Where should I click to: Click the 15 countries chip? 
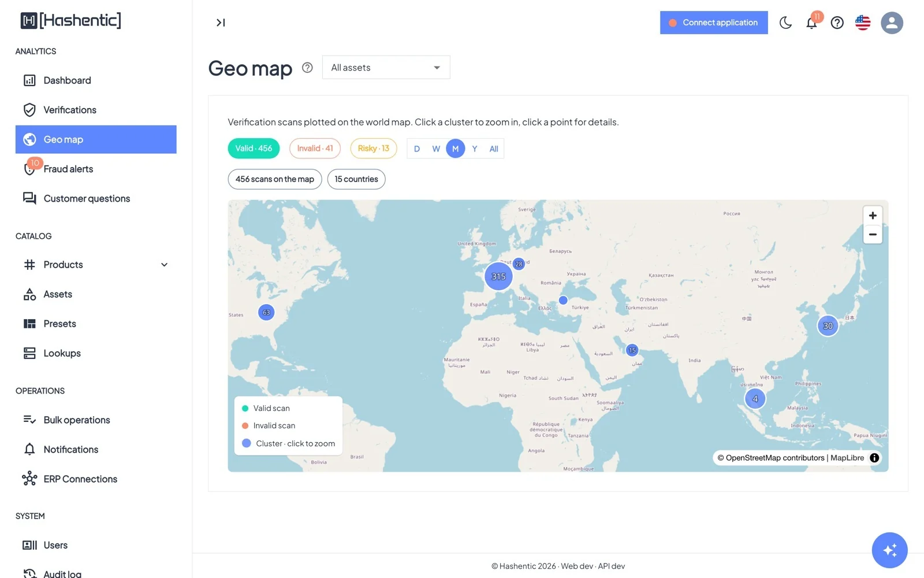pyautogui.click(x=356, y=179)
